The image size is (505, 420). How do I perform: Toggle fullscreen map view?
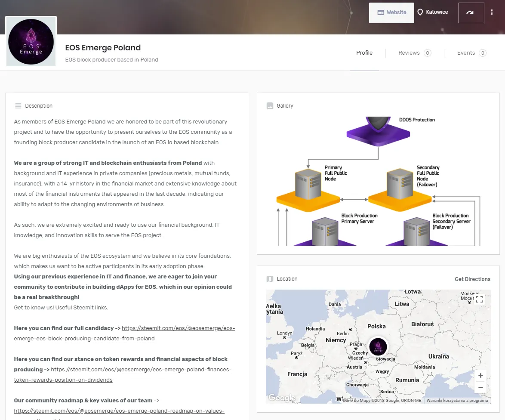[479, 299]
